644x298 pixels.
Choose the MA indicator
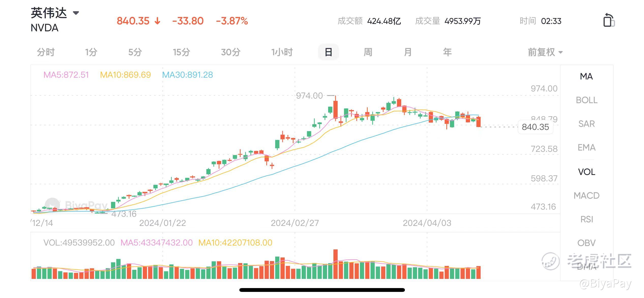586,76
